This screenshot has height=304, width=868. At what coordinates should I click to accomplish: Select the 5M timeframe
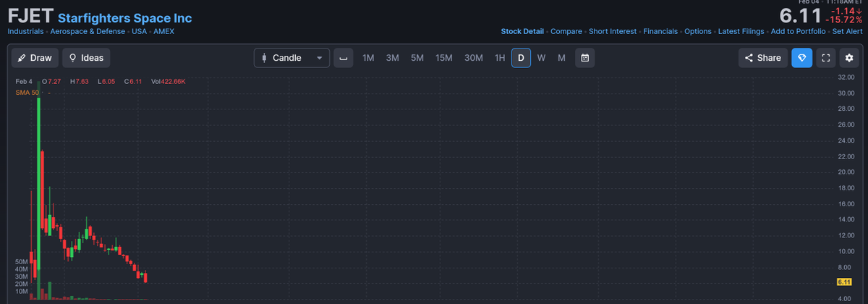417,58
